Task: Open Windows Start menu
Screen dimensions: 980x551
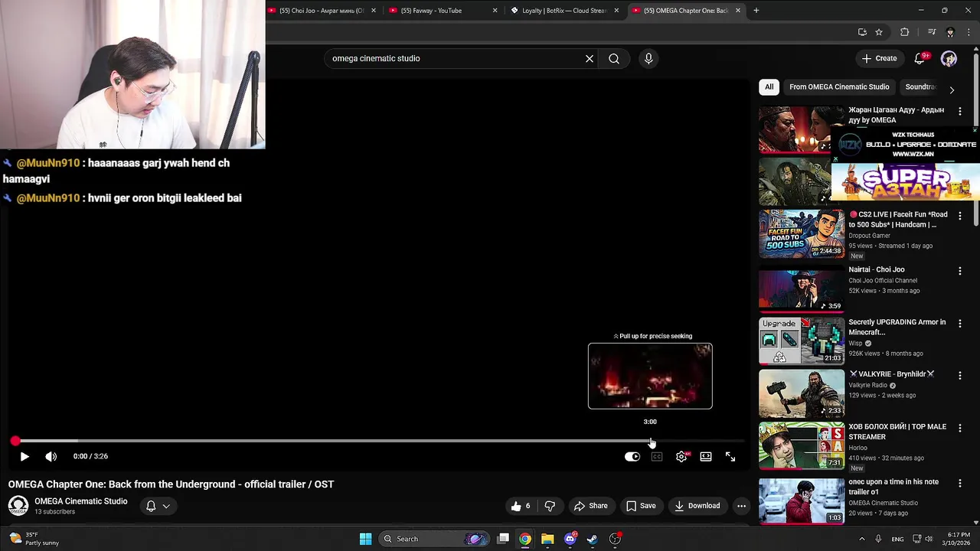Action: tap(365, 539)
